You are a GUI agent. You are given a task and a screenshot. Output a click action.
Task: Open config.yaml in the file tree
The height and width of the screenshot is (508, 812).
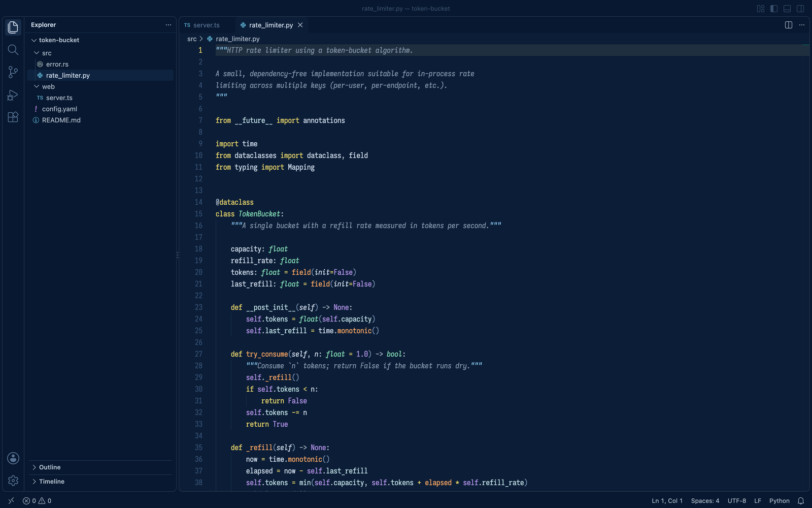(x=100, y=109)
